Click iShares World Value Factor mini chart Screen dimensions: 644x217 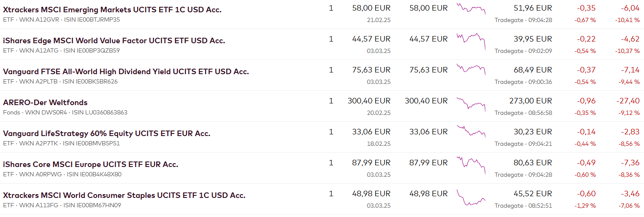pyautogui.click(x=471, y=40)
